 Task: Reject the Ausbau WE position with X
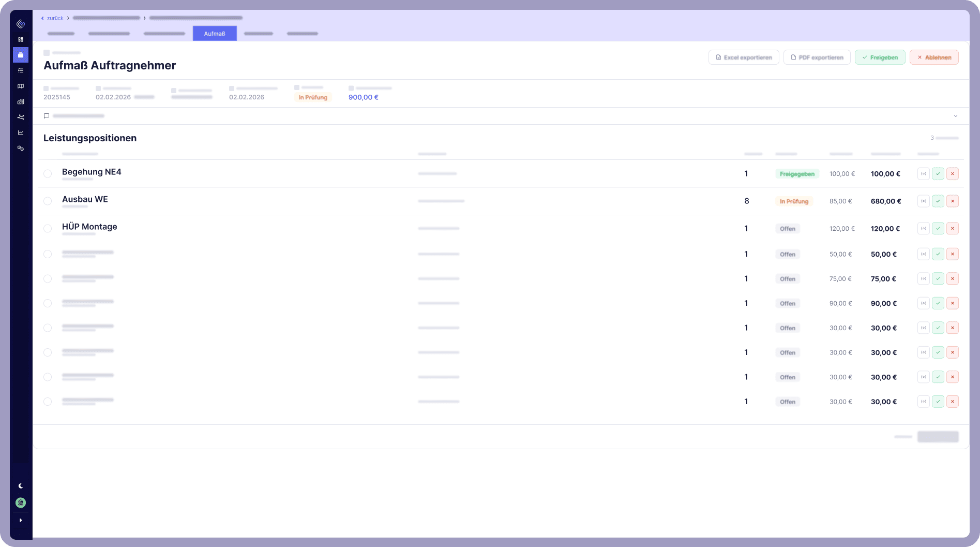tap(952, 201)
